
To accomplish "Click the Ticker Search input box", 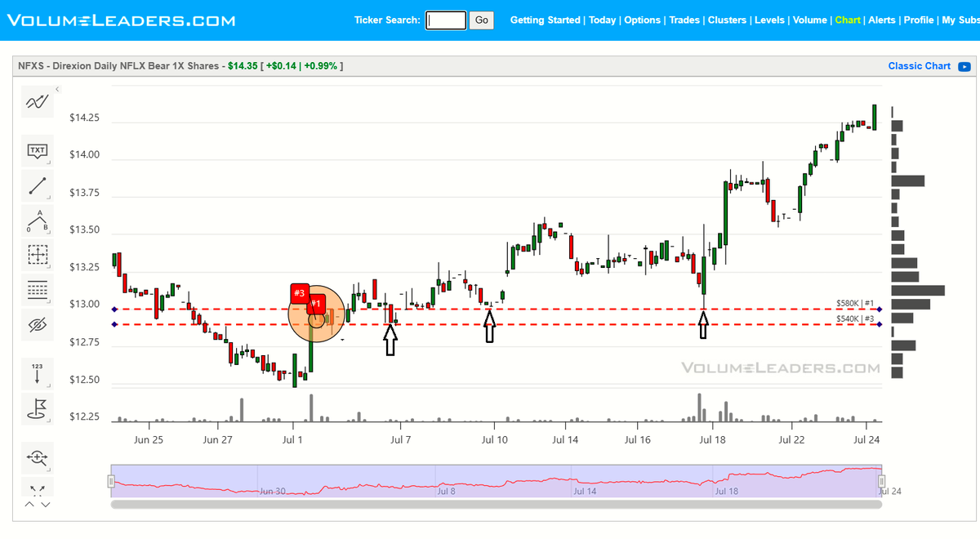I will pos(446,20).
